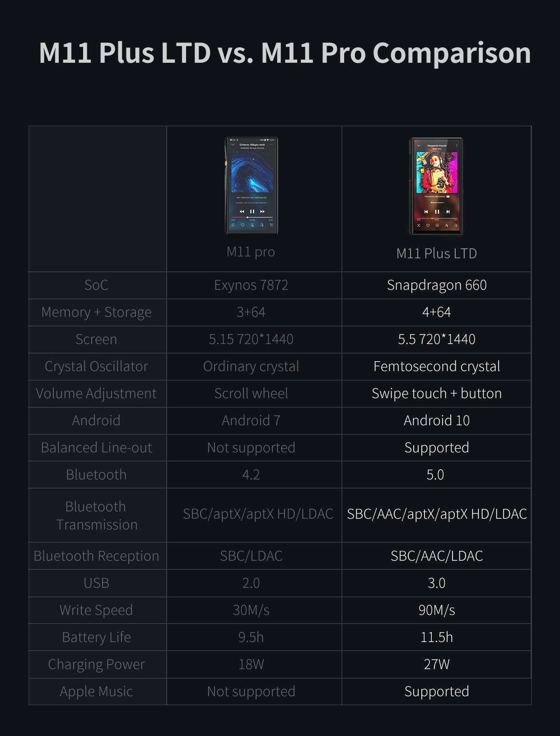The image size is (560, 736).
Task: Click the "M11 Plus LTD" product label
Action: click(x=436, y=253)
